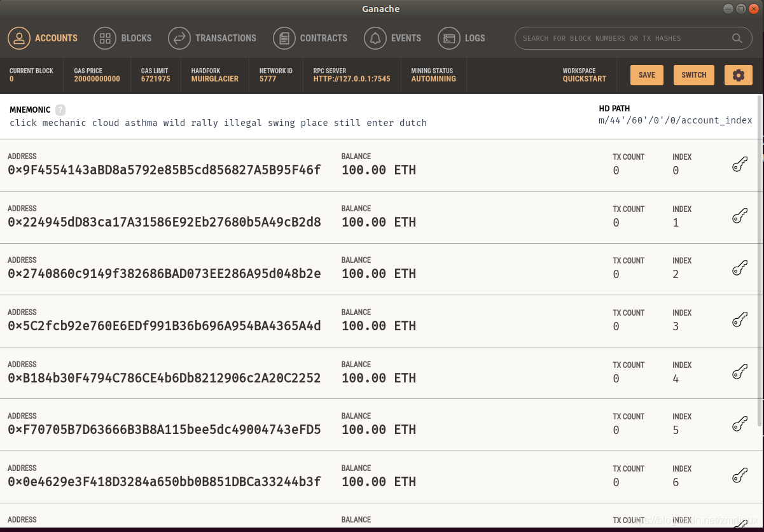Click the 100.00 ETH balance of index 6
This screenshot has height=532, width=764.
coord(379,482)
